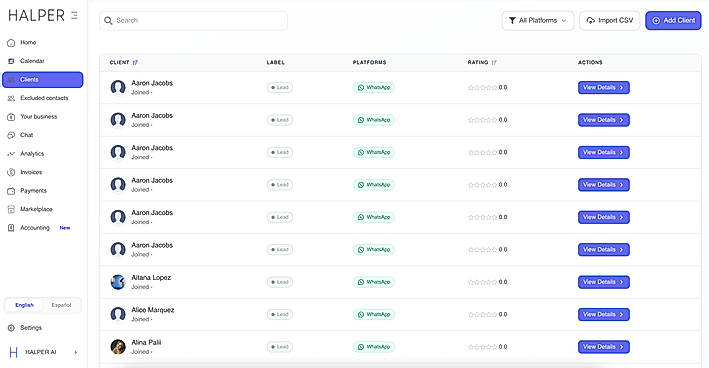The height and width of the screenshot is (368, 709).
Task: Click the magnifier icon in the search box
Action: point(108,20)
